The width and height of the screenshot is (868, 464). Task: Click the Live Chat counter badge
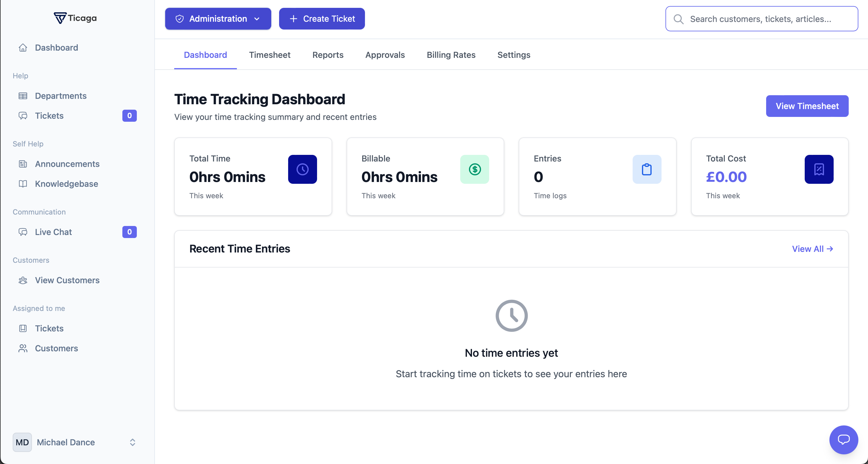click(x=129, y=232)
